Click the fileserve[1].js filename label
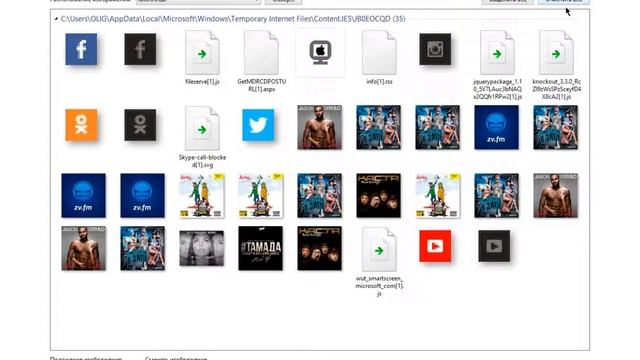The image size is (640, 360). click(202, 82)
